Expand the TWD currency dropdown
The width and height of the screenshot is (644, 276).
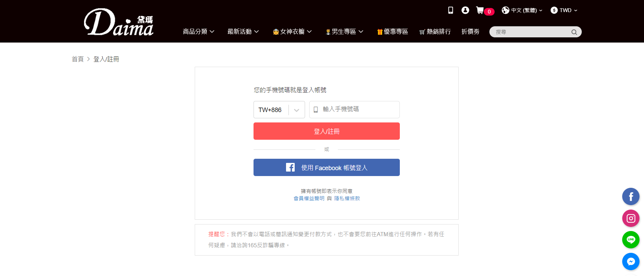coord(564,10)
